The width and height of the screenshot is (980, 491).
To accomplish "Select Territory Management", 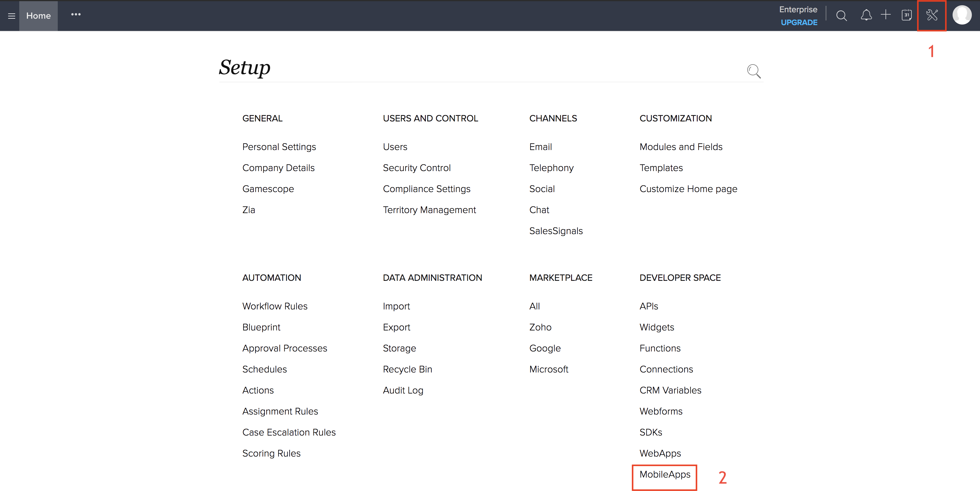I will (x=429, y=210).
